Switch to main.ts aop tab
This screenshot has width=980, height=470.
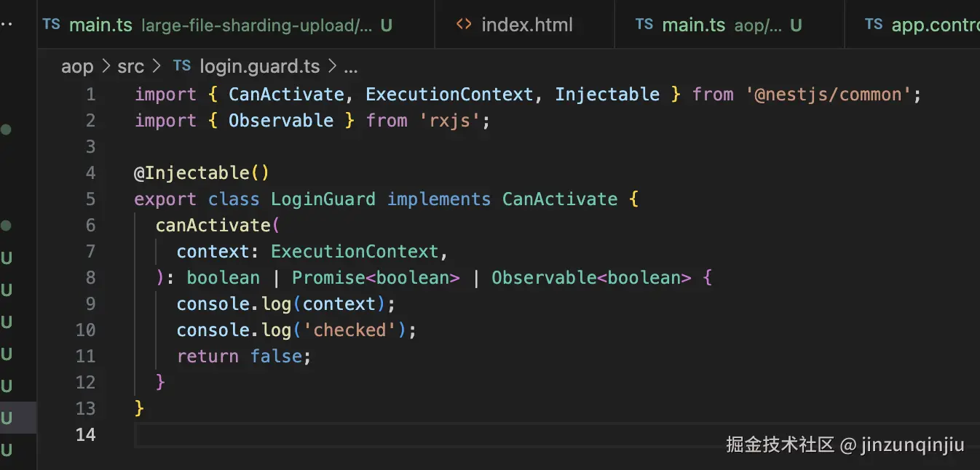tap(730, 25)
